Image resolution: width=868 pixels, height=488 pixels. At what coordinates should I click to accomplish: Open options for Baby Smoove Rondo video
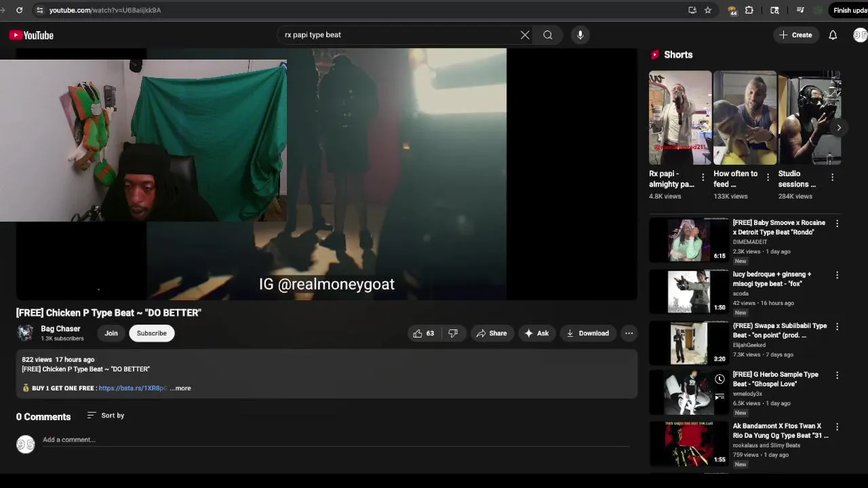point(837,224)
